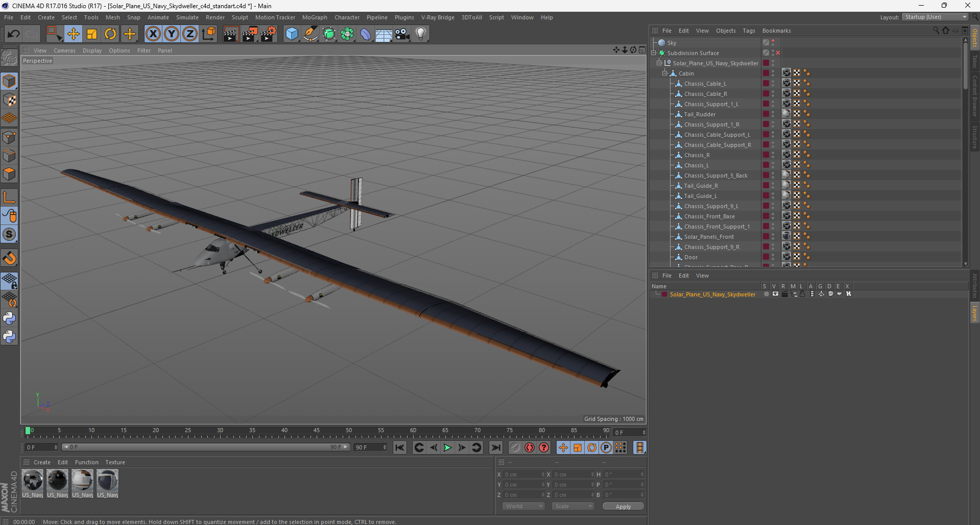Open the Simulate menu

coord(187,17)
